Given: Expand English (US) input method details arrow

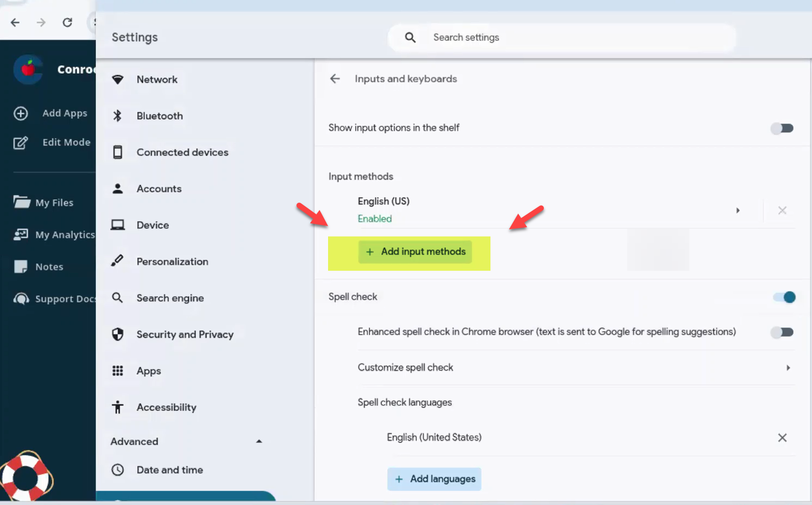Looking at the screenshot, I should (738, 210).
